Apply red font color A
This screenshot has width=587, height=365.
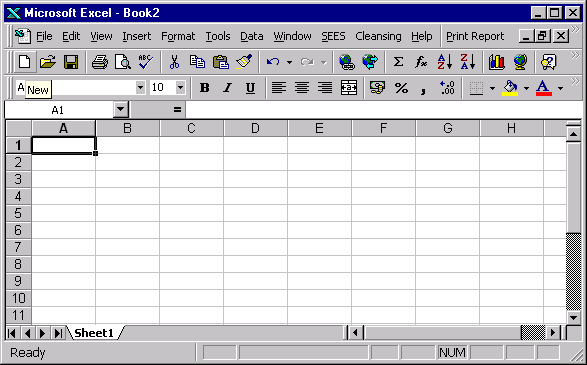click(544, 88)
